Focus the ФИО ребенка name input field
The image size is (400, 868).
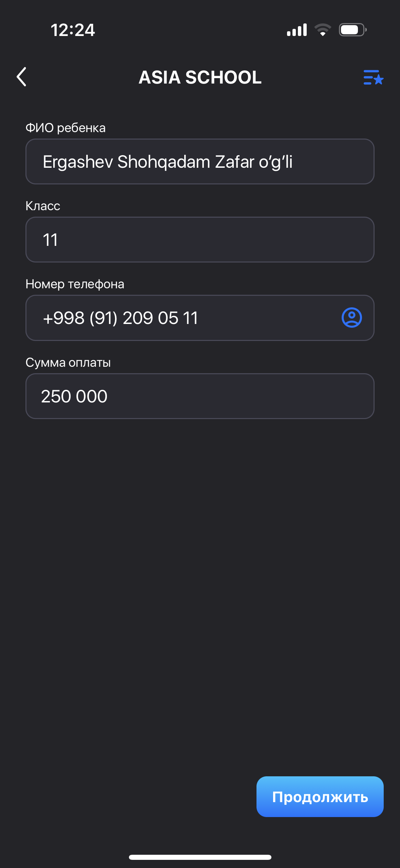200,162
